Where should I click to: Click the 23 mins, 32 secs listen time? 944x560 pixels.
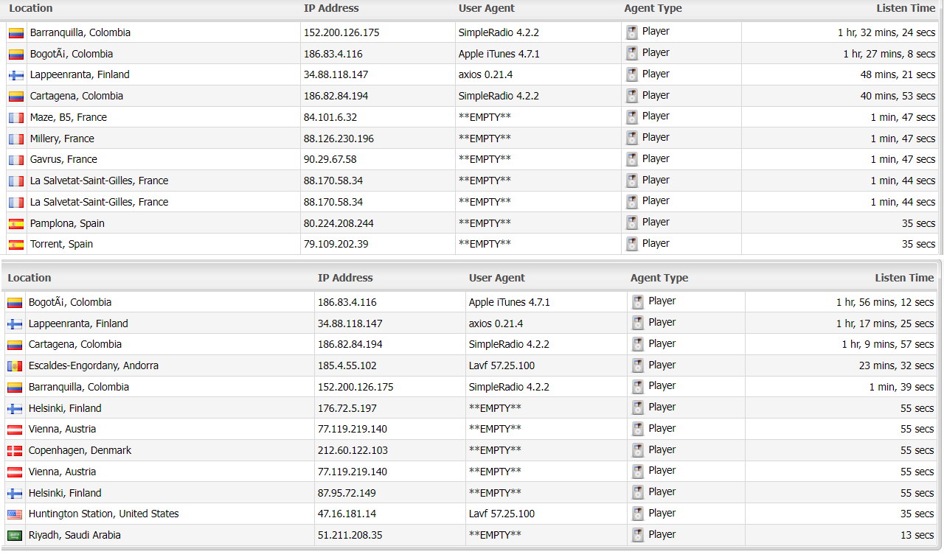pyautogui.click(x=896, y=365)
